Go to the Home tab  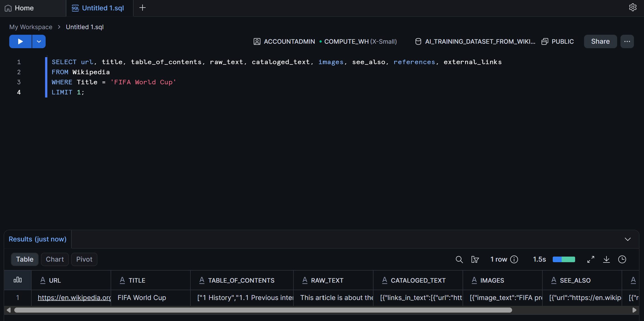pyautogui.click(x=19, y=8)
